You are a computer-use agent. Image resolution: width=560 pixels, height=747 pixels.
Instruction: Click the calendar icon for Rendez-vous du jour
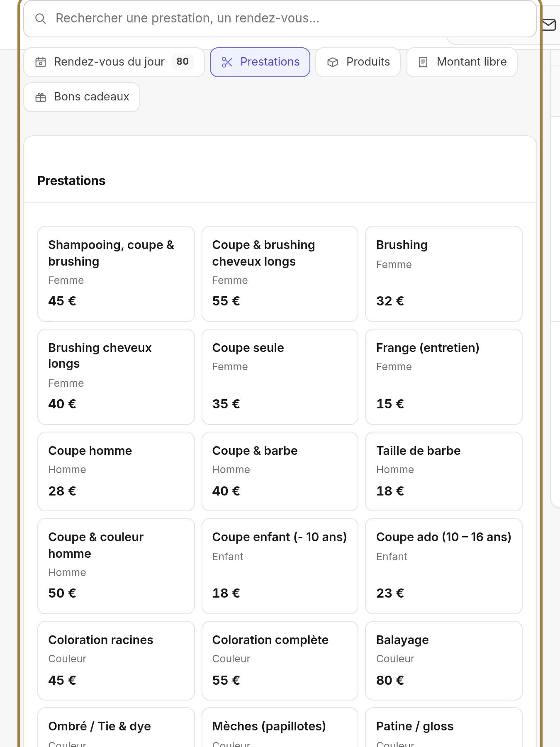pyautogui.click(x=41, y=62)
